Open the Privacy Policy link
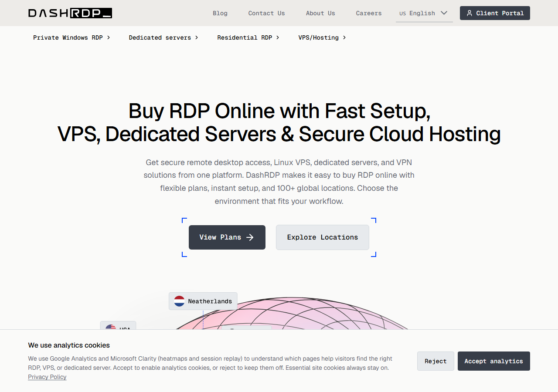This screenshot has width=558, height=392. click(47, 377)
